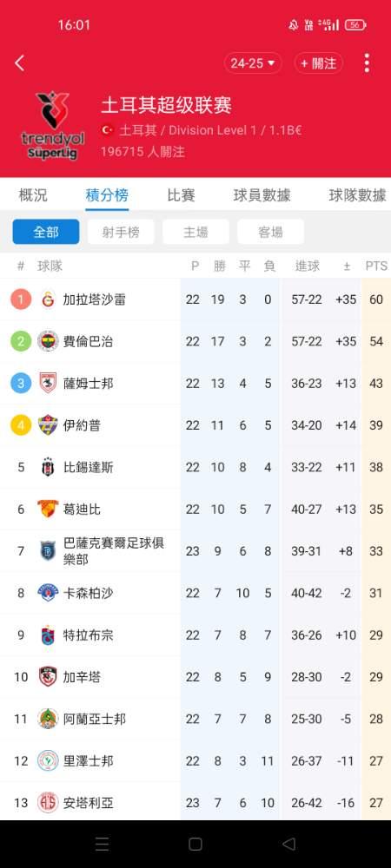Viewport: 391px width, 868px height.
Task: Switch to the 比賽 tab
Action: click(x=181, y=194)
